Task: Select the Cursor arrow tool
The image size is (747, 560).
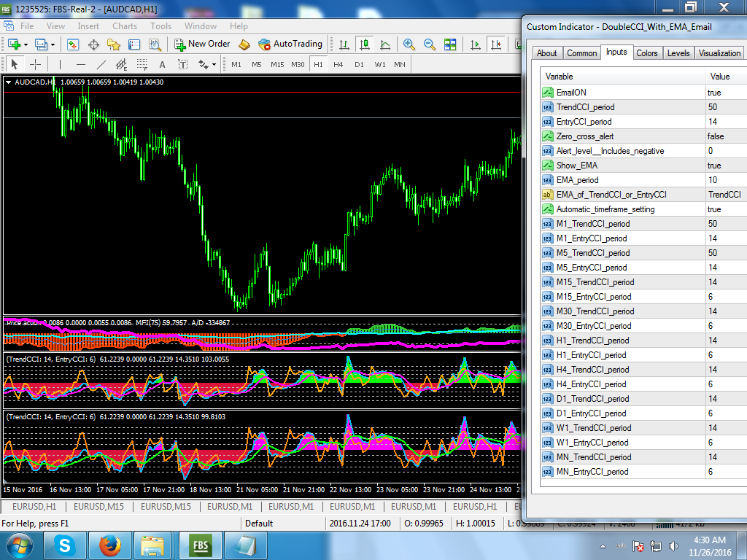Action: (x=15, y=64)
